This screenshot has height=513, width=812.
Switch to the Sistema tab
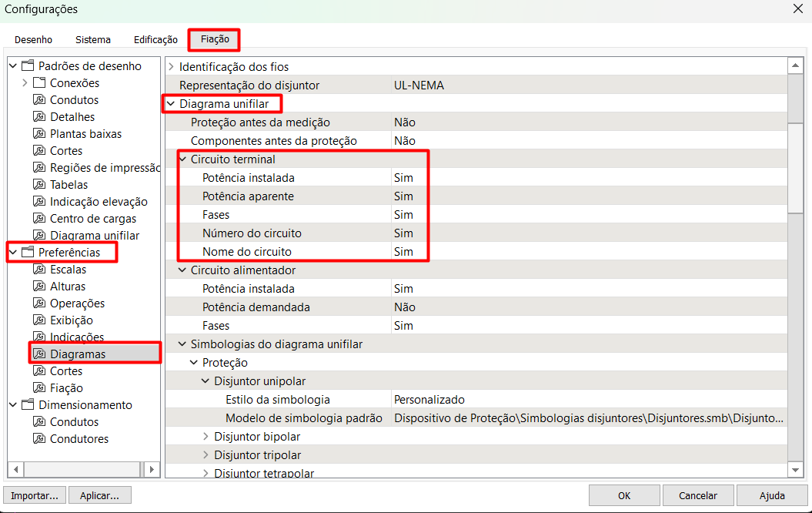coord(93,40)
